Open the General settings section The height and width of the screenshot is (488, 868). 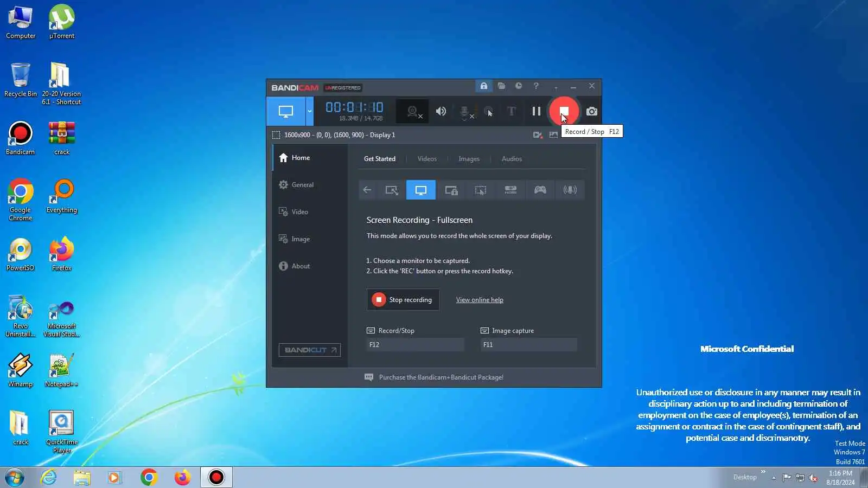point(310,185)
